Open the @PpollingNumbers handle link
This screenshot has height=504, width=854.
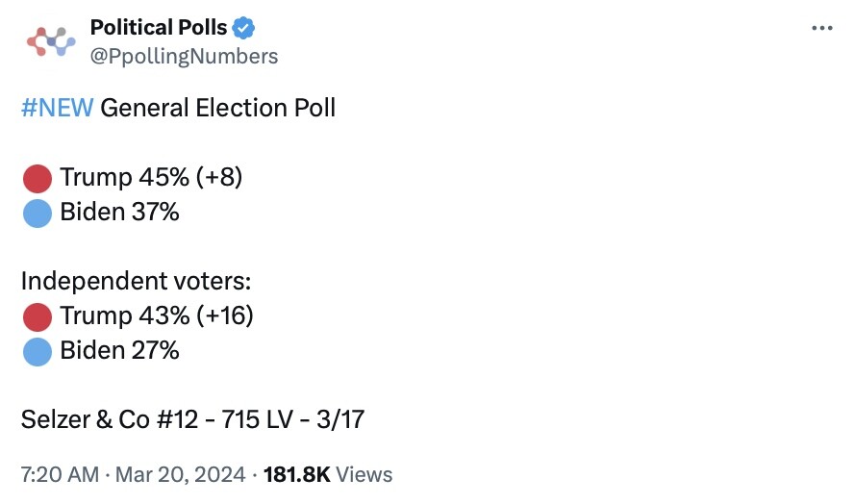tap(184, 56)
